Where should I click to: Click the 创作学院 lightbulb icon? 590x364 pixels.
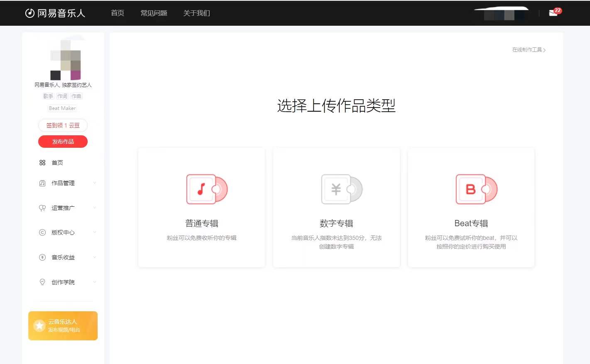click(x=42, y=282)
